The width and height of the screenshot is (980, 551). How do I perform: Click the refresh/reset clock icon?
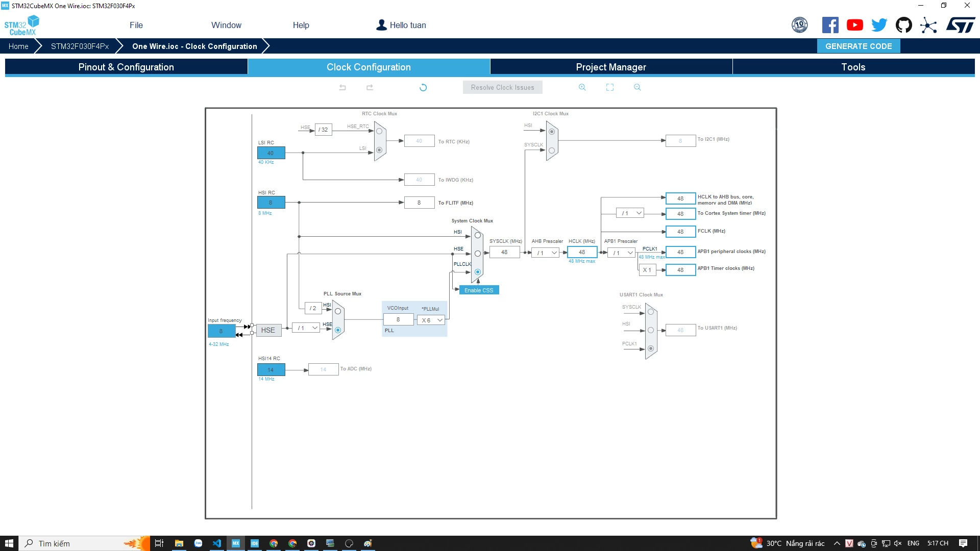pos(423,88)
